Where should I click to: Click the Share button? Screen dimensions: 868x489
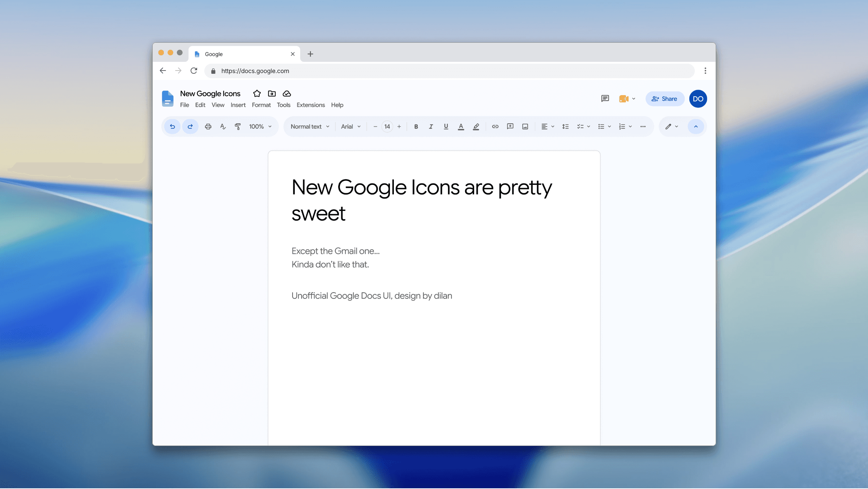click(x=665, y=99)
